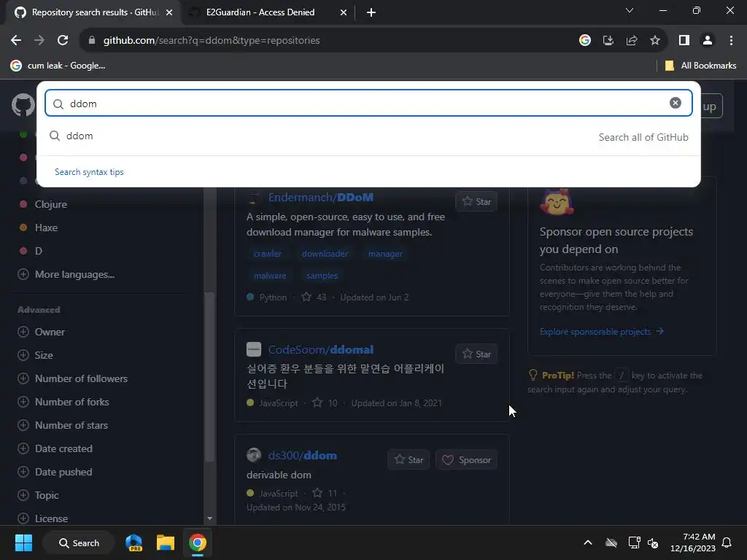Bookmark this page with star icon
This screenshot has height=560, width=747.
(x=655, y=41)
